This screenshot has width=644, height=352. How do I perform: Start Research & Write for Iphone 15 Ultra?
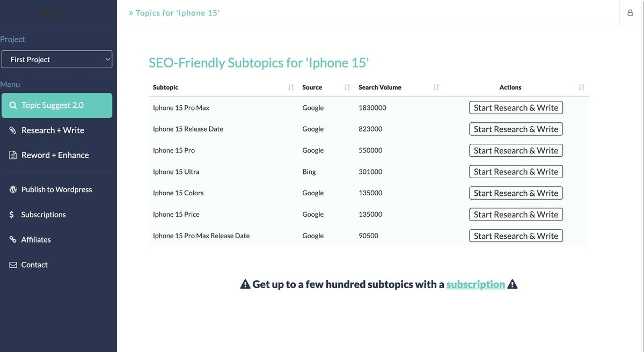pos(516,172)
